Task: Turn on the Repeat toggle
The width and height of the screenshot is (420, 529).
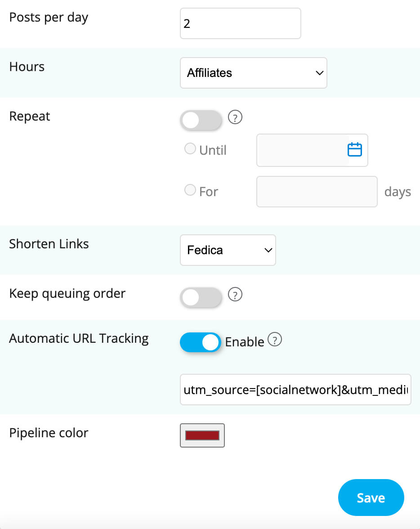Action: pos(201,120)
